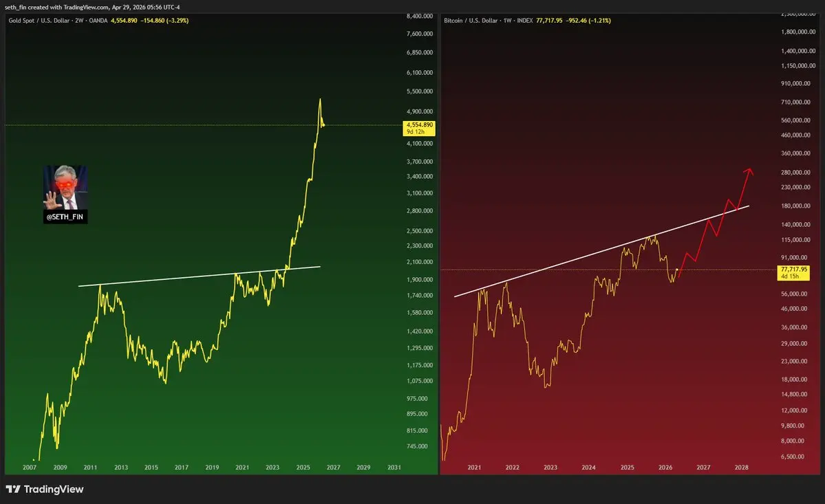Click 1,800,000.00 on the bitcoin price scale
The height and width of the screenshot is (504, 825).
pyautogui.click(x=798, y=32)
